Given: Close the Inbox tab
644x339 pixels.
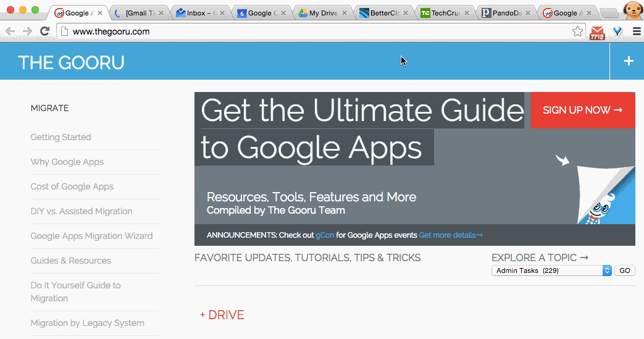Looking at the screenshot, I should tap(222, 13).
